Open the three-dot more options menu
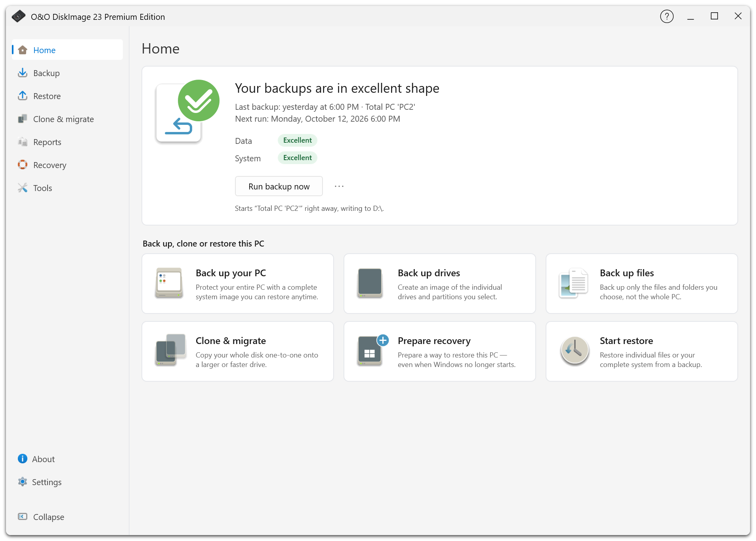 coord(339,186)
